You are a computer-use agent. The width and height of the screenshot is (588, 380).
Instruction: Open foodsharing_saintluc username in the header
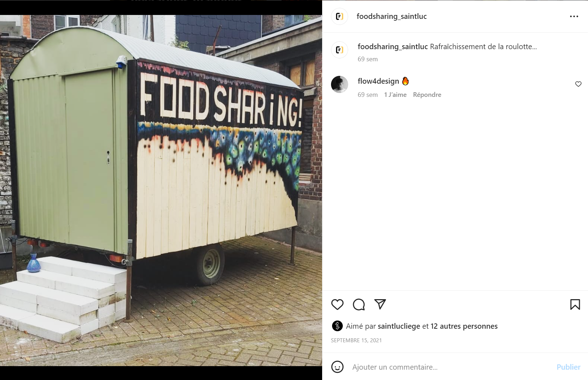coord(392,16)
